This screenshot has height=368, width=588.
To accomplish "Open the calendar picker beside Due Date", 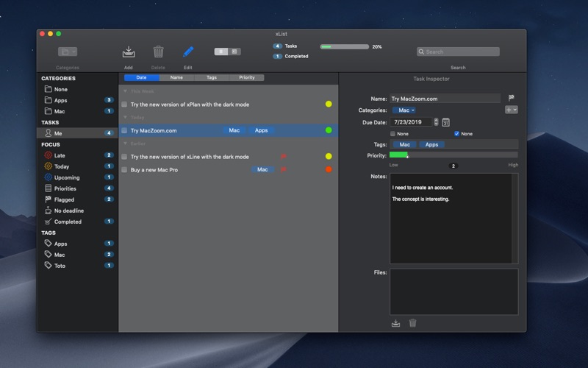I will [x=446, y=122].
